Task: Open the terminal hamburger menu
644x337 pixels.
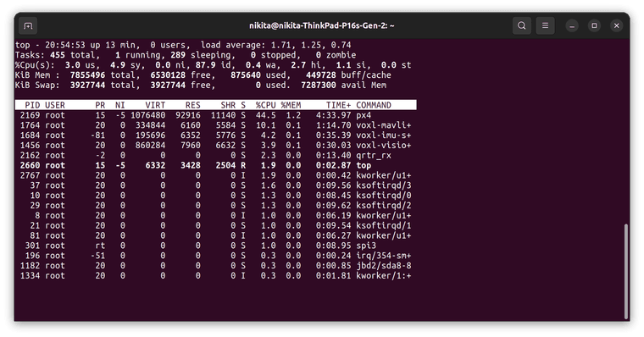Action: pyautogui.click(x=545, y=25)
